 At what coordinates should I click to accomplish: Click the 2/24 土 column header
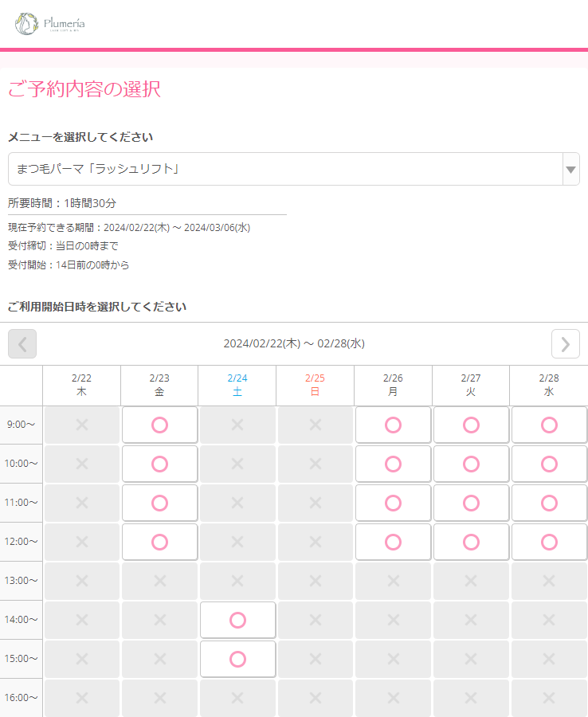pos(237,385)
